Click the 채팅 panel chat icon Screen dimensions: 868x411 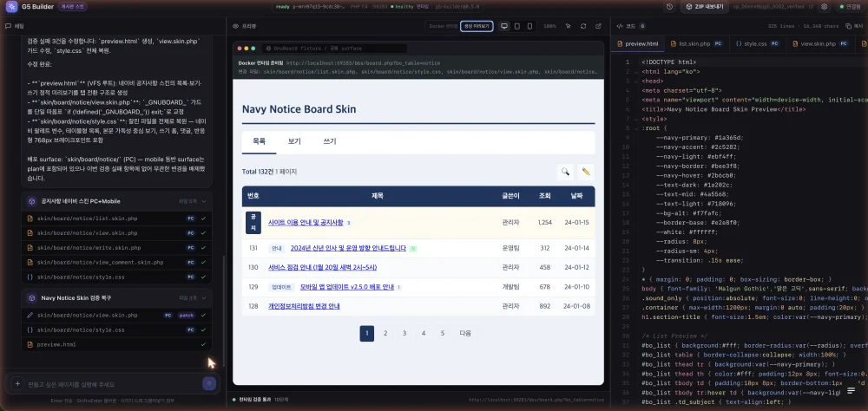[9, 26]
